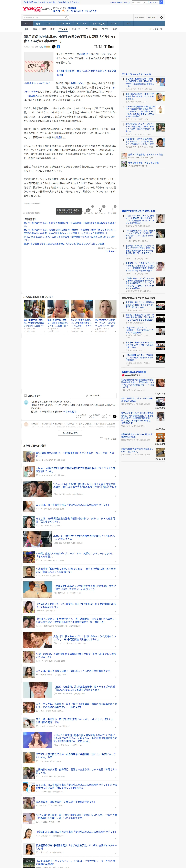Click the Yahoo! JAPAN News logo
The image size is (186, 868).
tap(37, 9)
